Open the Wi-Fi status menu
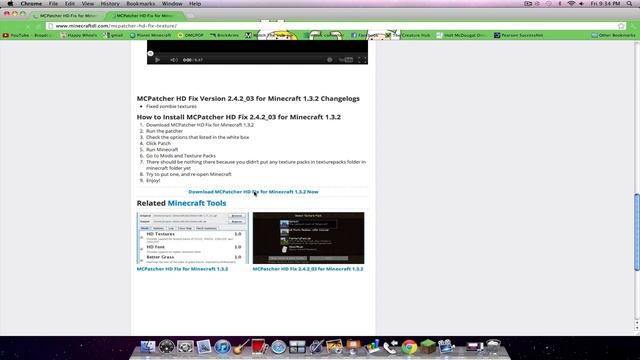The width and height of the screenshot is (640, 360). 571,4
